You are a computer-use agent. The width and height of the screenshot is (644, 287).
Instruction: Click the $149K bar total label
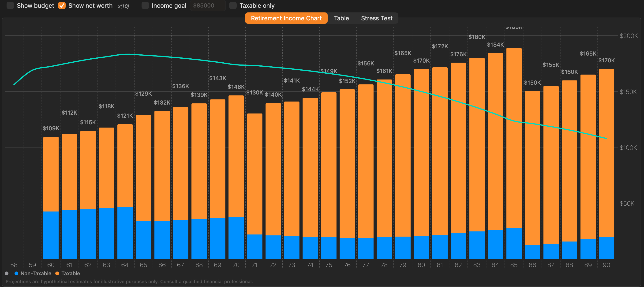[329, 71]
